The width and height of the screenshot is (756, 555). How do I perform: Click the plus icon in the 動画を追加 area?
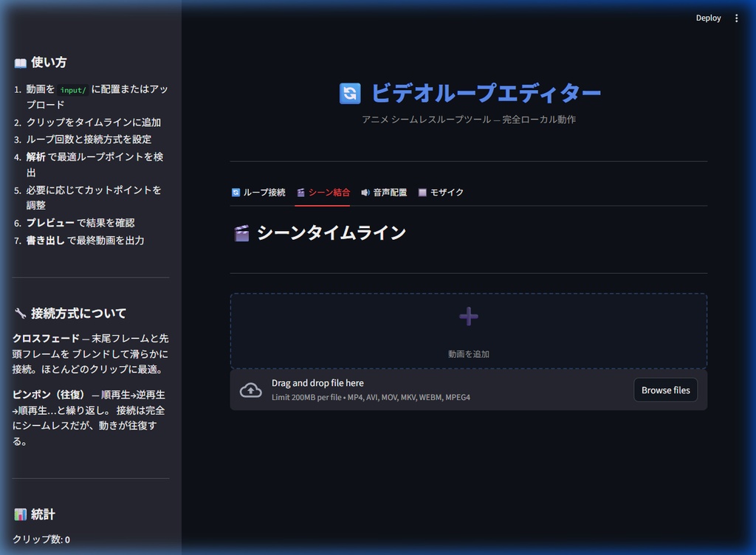pyautogui.click(x=468, y=316)
